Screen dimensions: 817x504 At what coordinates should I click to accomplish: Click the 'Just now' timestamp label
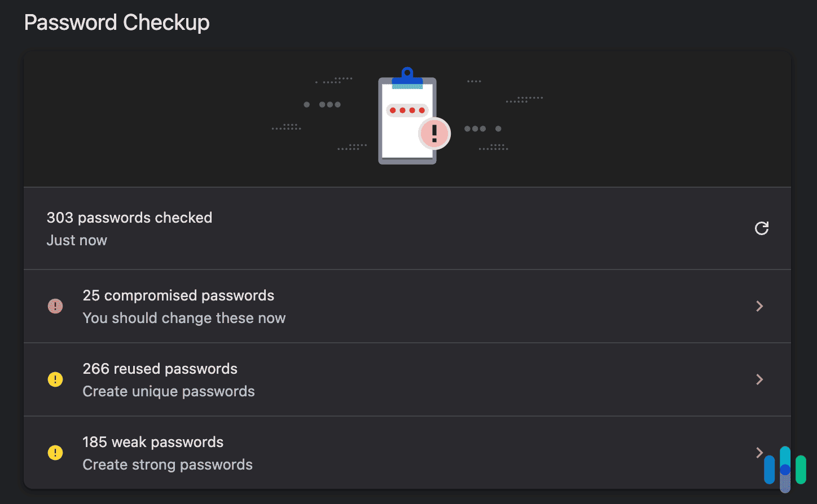(x=77, y=240)
